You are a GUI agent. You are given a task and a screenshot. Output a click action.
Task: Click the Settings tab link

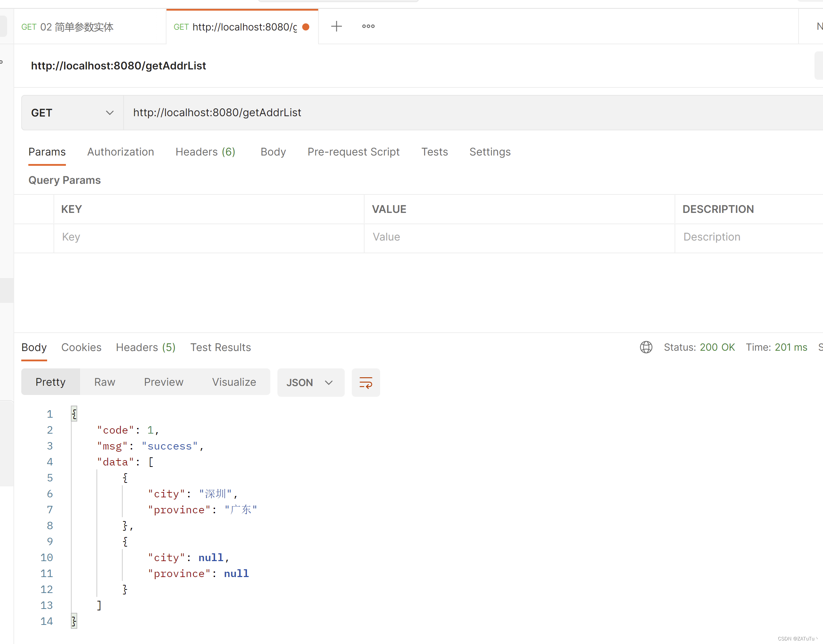[x=490, y=151]
